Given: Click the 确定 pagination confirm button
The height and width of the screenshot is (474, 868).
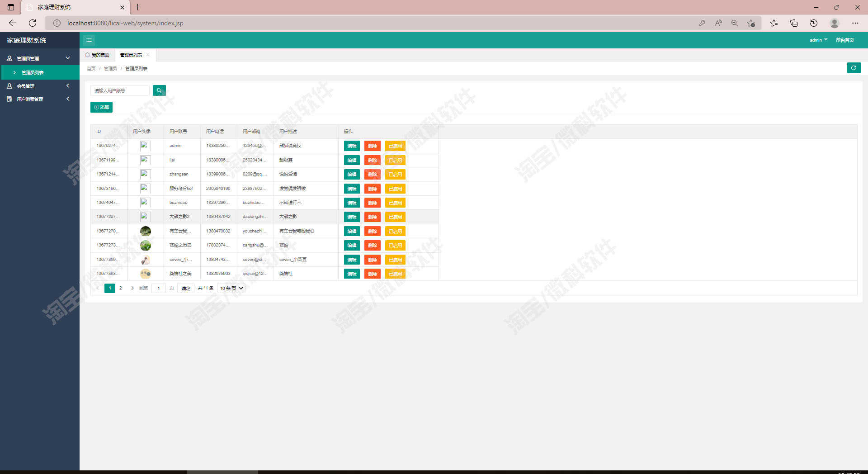Looking at the screenshot, I should coord(186,288).
